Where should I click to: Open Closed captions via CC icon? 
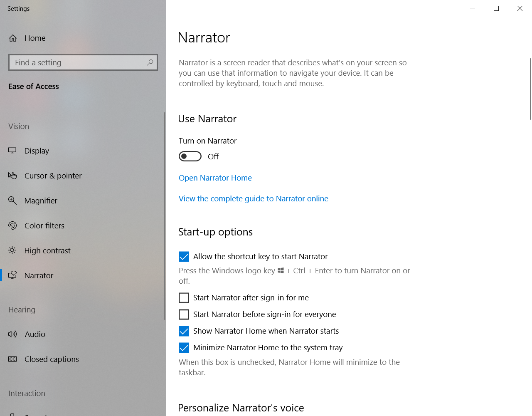12,359
